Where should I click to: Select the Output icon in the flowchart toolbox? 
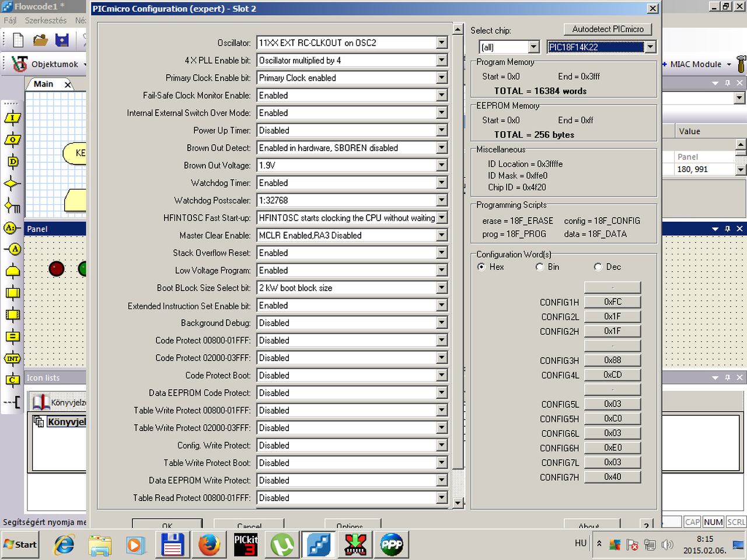click(12, 139)
